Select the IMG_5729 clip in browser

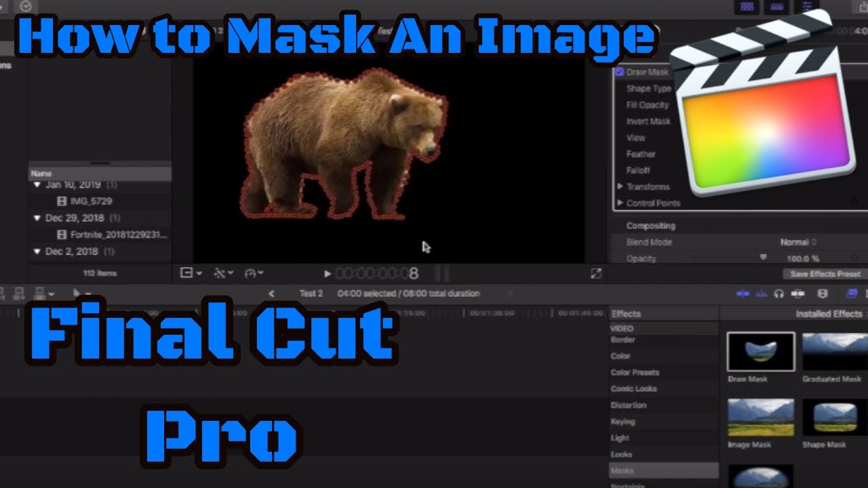(85, 201)
